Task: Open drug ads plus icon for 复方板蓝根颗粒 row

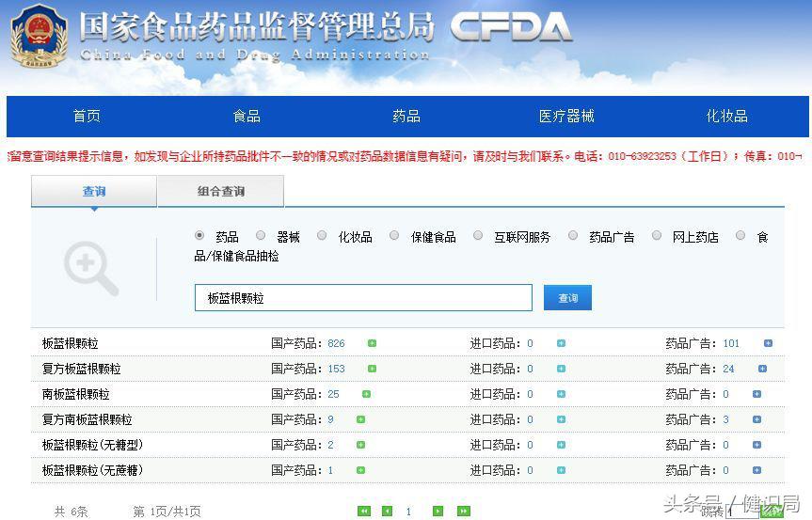Action: (x=762, y=369)
